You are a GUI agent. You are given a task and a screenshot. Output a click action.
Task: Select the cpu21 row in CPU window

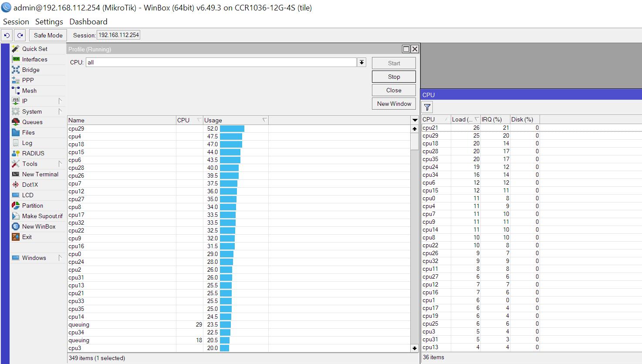click(531, 128)
